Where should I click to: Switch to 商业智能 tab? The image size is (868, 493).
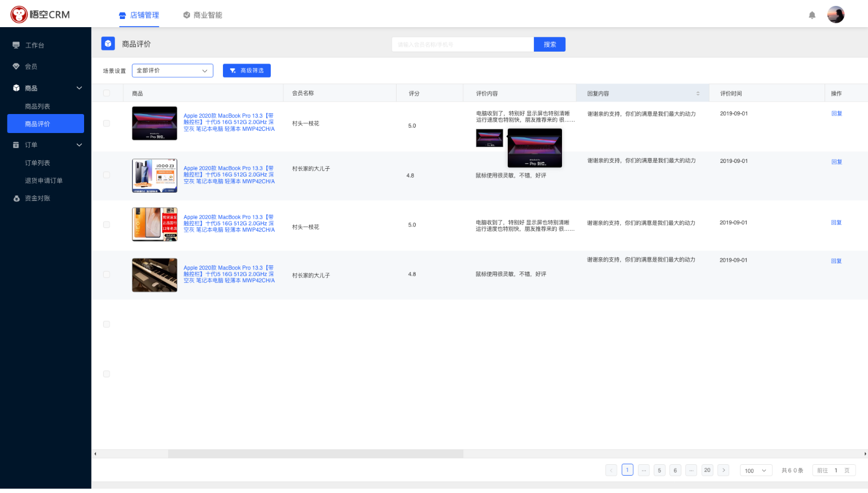click(202, 15)
